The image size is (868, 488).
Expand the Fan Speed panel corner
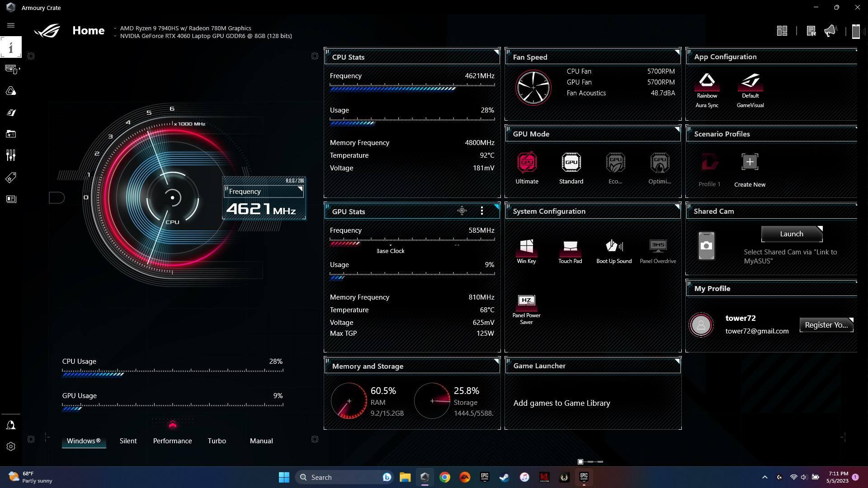677,52
